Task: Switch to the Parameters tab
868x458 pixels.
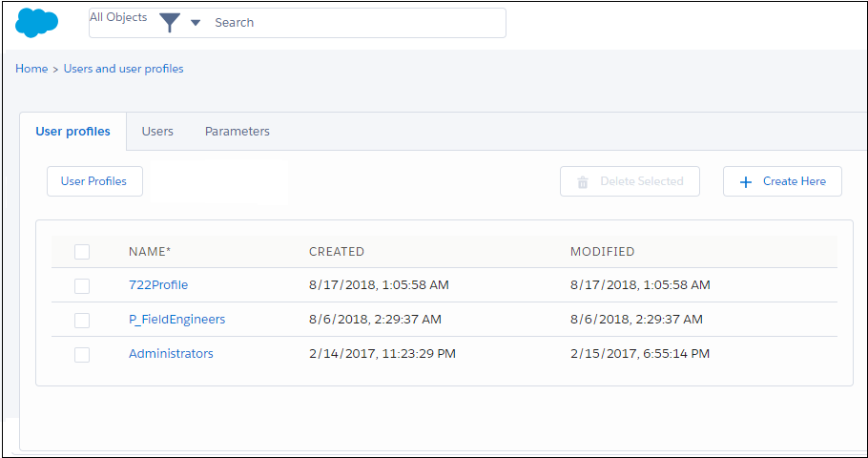Action: (x=238, y=132)
